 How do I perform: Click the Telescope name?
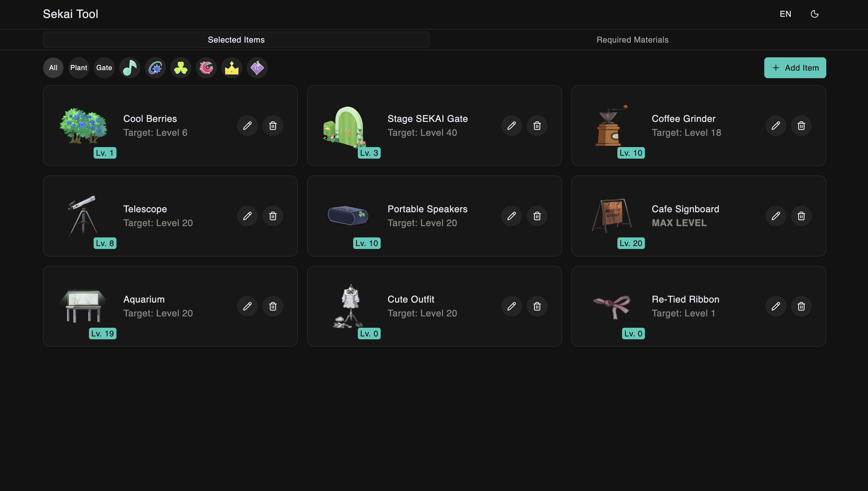click(145, 209)
